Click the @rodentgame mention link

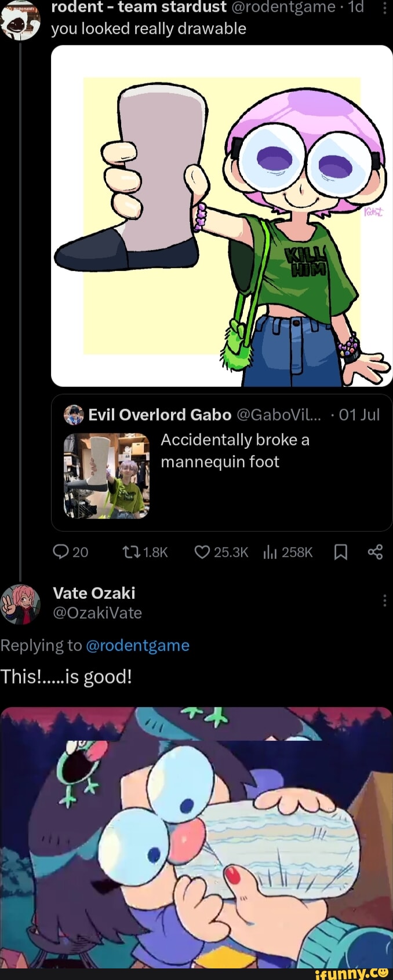click(x=139, y=645)
